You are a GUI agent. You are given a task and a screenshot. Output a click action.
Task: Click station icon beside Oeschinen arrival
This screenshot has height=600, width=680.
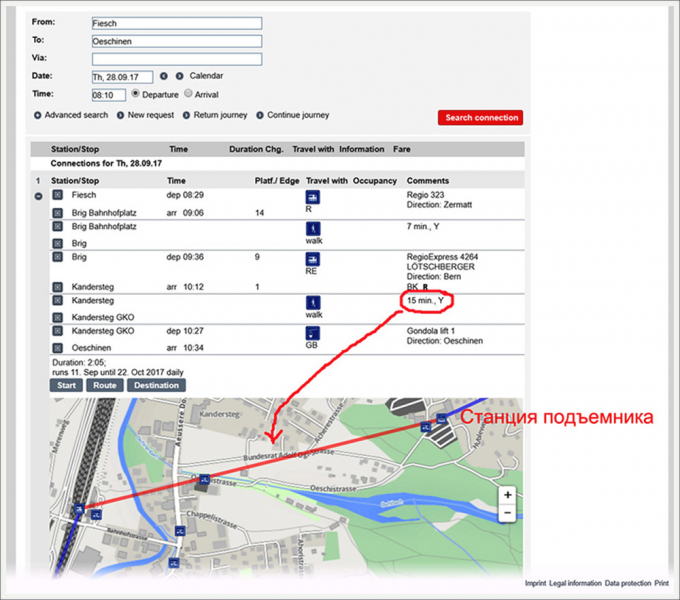tap(58, 348)
